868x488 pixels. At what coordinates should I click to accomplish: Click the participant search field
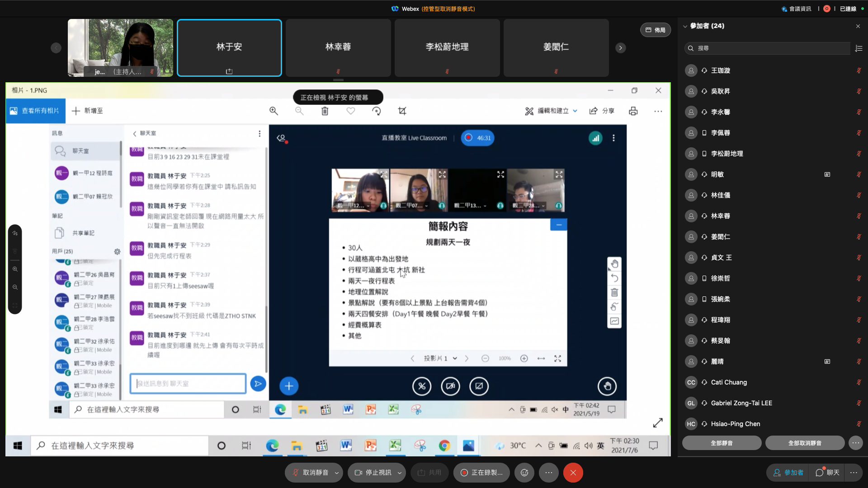pos(769,48)
